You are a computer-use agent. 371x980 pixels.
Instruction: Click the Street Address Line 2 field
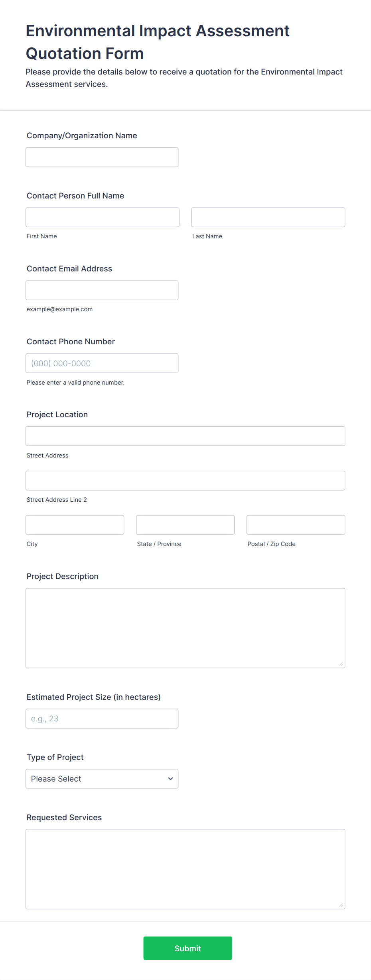185,480
